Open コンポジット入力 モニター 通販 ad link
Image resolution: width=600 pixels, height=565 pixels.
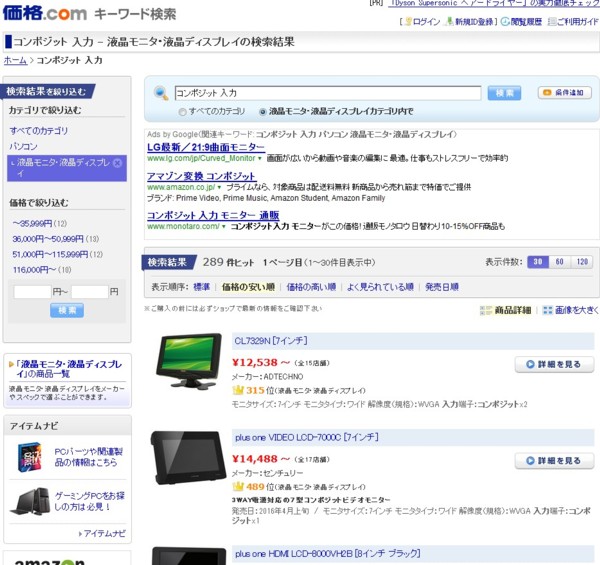click(213, 215)
